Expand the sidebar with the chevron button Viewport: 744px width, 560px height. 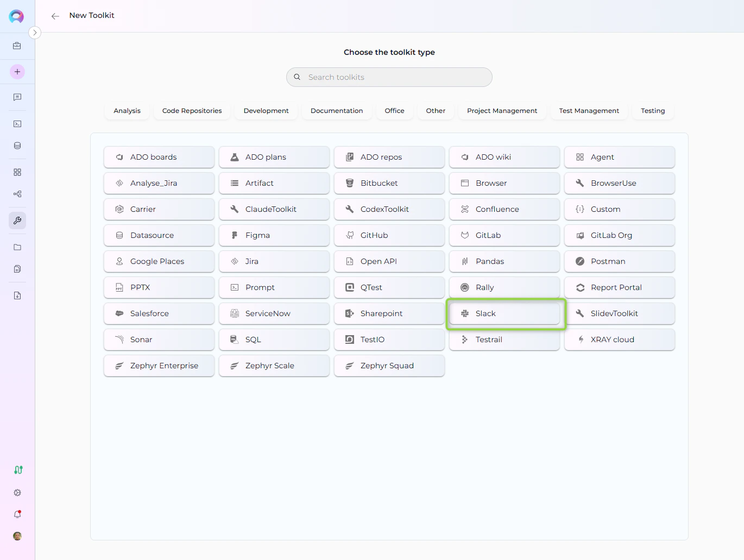coord(35,33)
